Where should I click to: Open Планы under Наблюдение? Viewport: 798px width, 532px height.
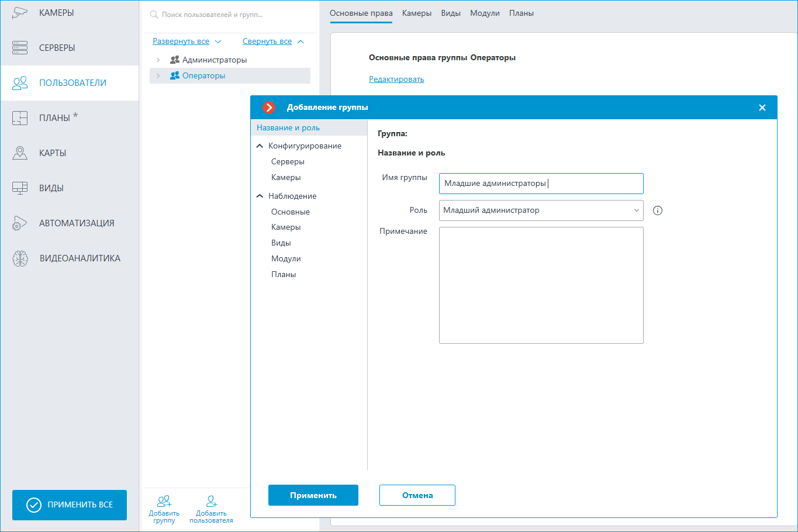click(x=284, y=275)
